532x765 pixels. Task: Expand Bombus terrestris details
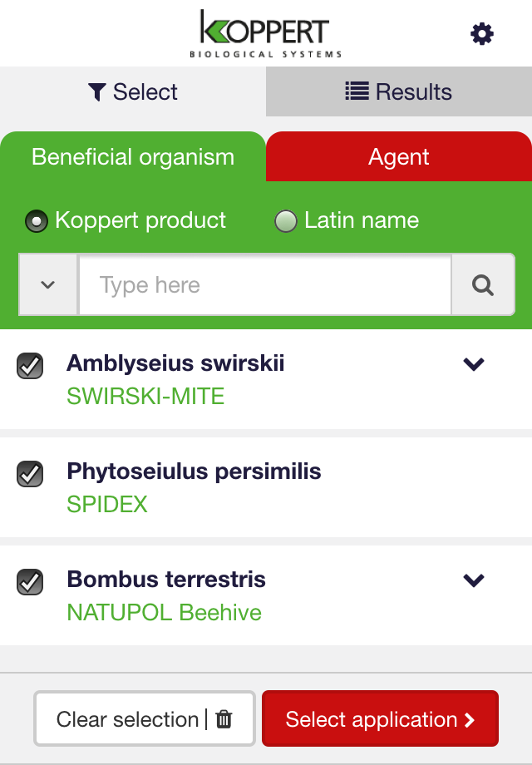pos(473,580)
